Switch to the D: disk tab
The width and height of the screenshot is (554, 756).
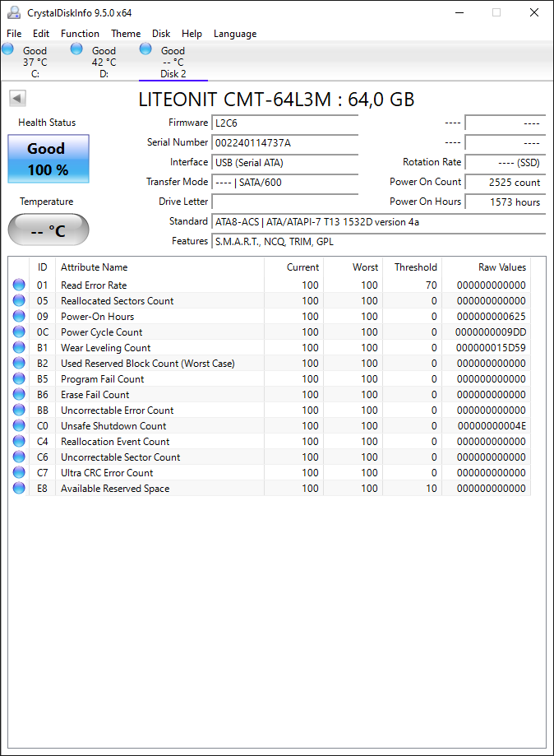pos(104,62)
